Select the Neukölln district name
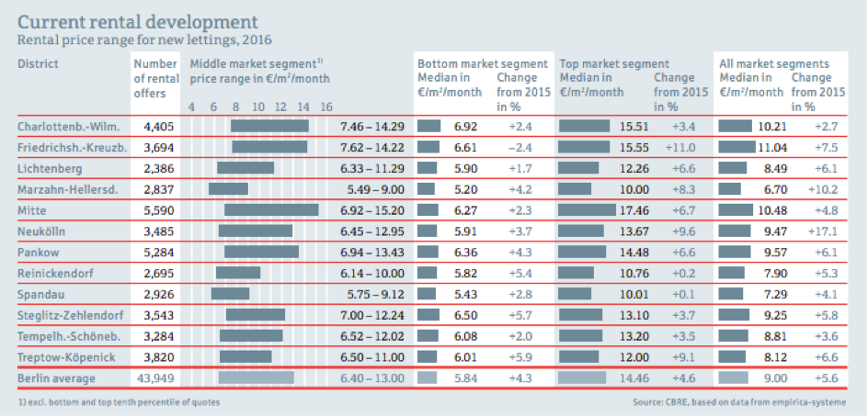Screen dimensions: 868x417 point(41,231)
